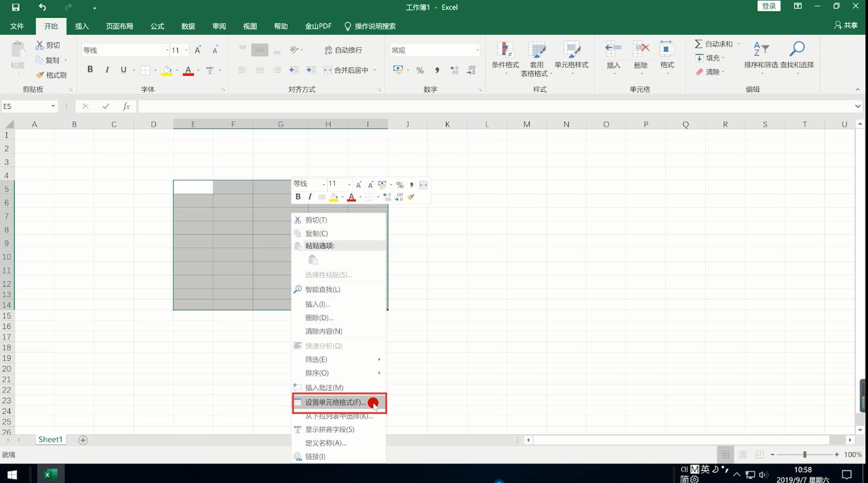The height and width of the screenshot is (483, 868).
Task: Click 操作说明搜索 search box
Action: coord(370,26)
